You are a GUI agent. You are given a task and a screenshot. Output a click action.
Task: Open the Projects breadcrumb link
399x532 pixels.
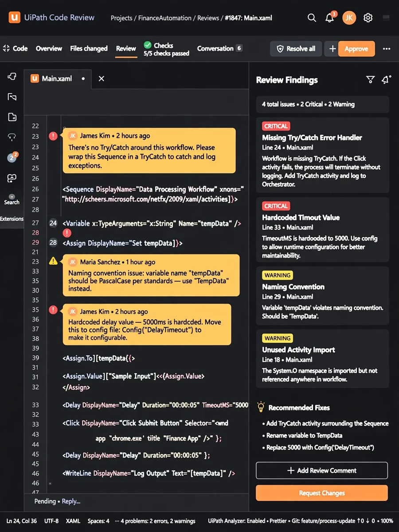coord(121,18)
